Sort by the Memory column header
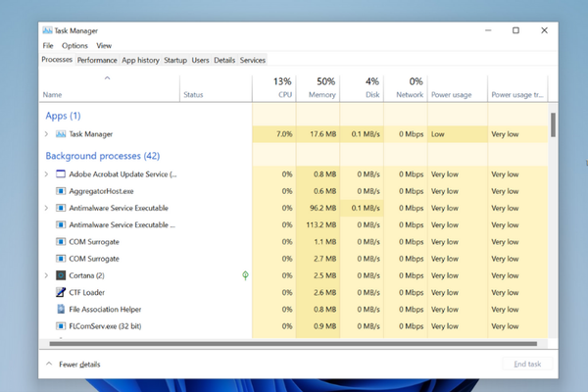The width and height of the screenshot is (588, 392). [318, 88]
